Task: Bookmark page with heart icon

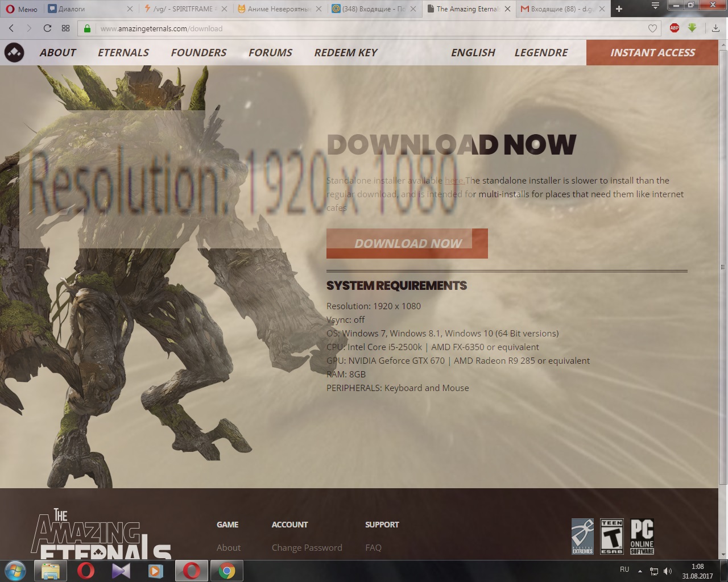Action: tap(652, 28)
